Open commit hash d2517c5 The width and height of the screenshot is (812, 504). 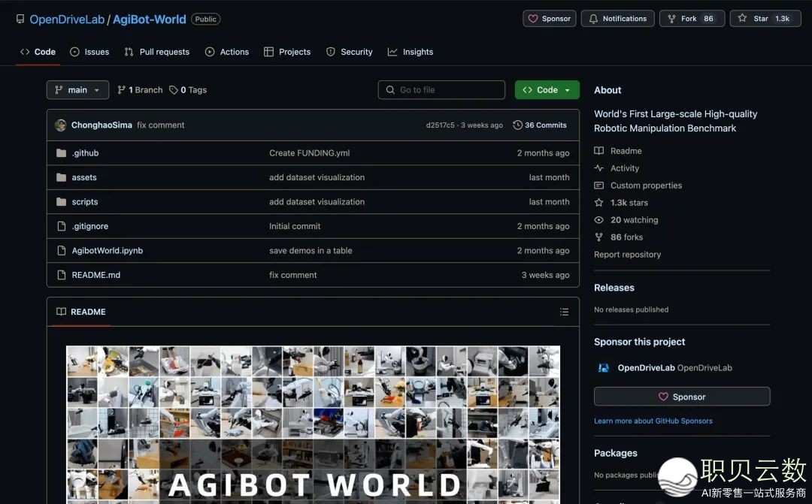pyautogui.click(x=440, y=125)
